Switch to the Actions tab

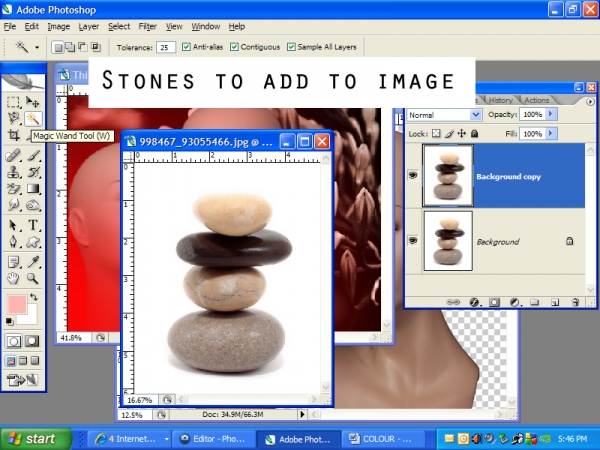point(536,100)
